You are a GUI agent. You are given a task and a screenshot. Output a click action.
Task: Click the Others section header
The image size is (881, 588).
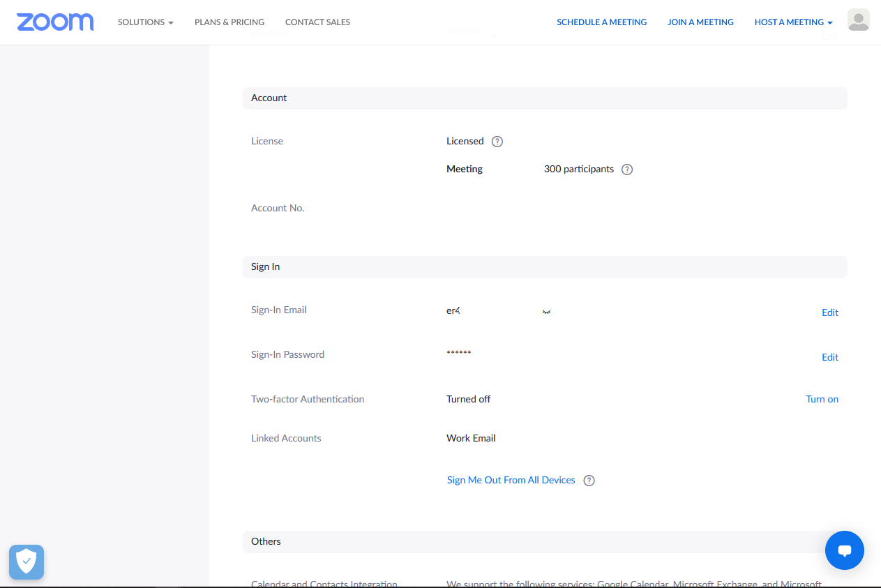[545, 542]
